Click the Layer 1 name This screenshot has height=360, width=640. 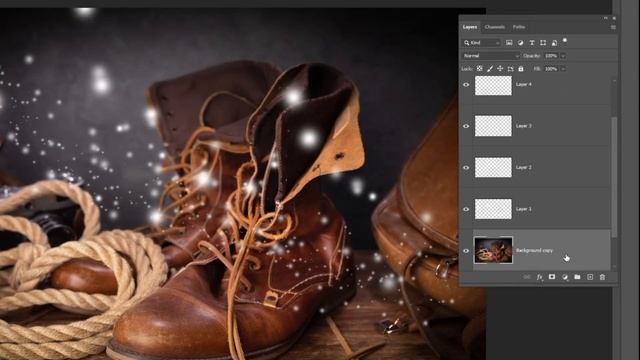tap(524, 209)
